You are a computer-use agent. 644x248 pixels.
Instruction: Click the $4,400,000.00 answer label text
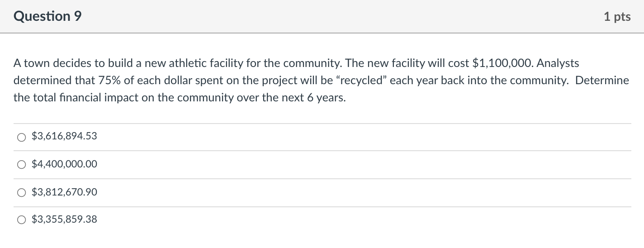tap(64, 164)
